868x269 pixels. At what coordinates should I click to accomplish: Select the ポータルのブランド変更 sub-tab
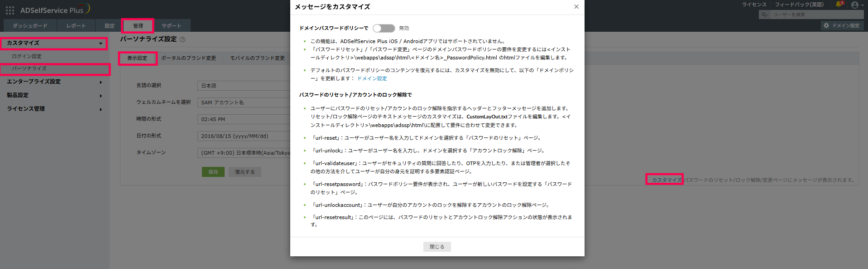pos(189,59)
